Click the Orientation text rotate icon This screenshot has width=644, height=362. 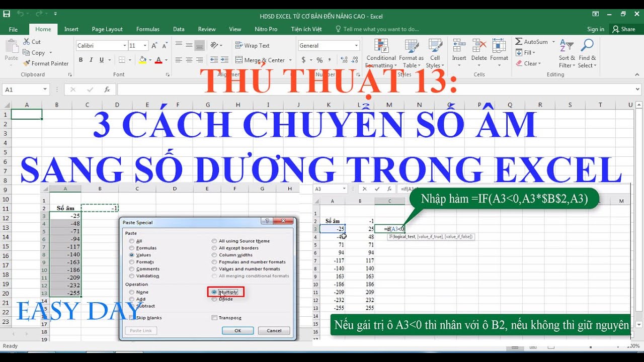(214, 45)
